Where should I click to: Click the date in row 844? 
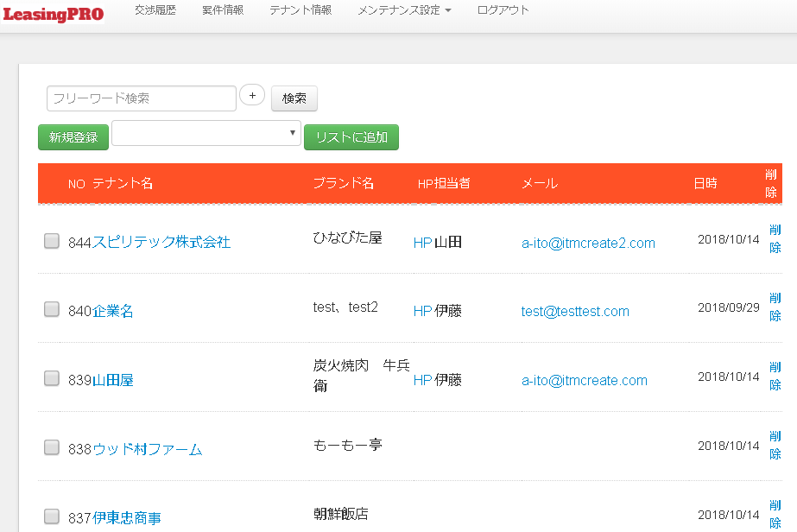click(729, 239)
